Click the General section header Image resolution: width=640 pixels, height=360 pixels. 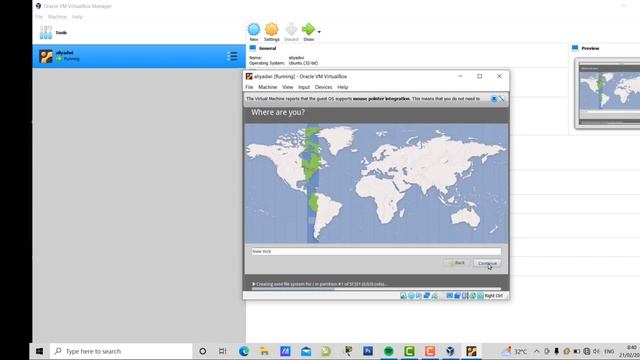pyautogui.click(x=267, y=48)
